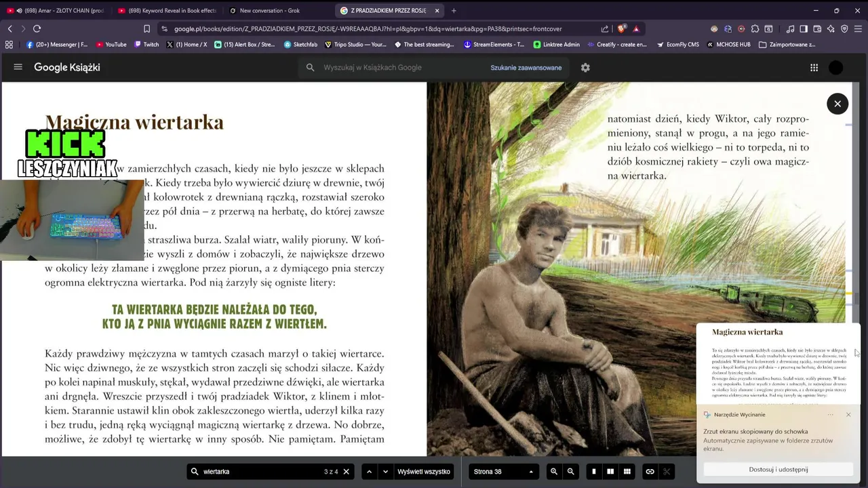Close the book viewer with the X button

coord(837,104)
